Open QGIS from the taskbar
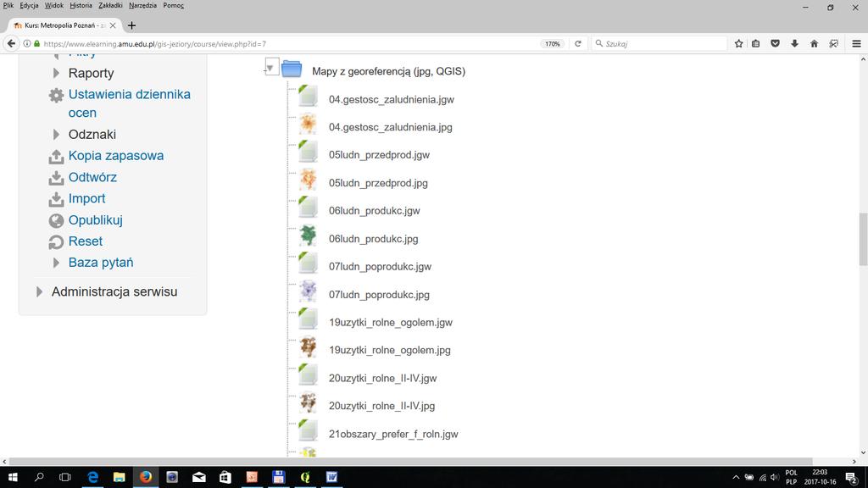Screen dimensions: 868x488 (305, 477)
